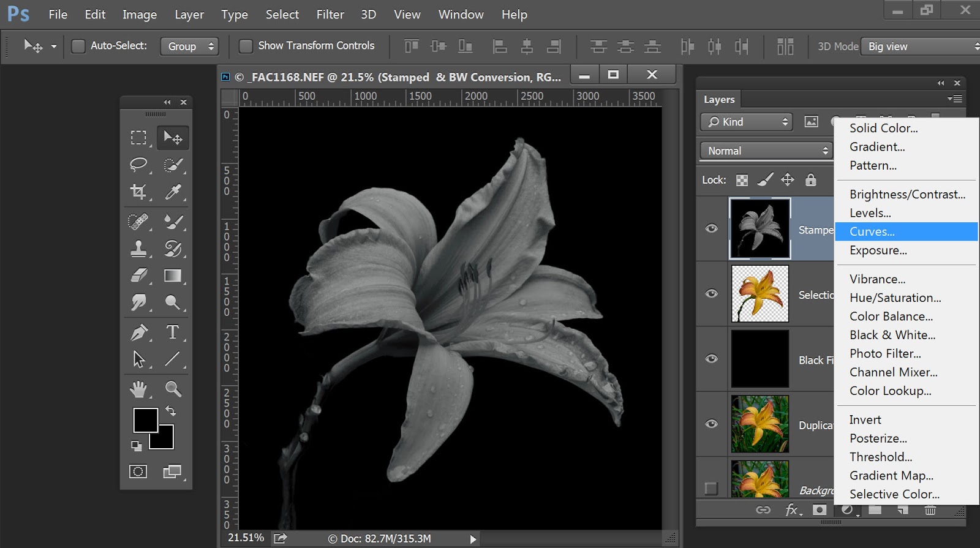
Task: Select the Crop tool
Action: 138,192
